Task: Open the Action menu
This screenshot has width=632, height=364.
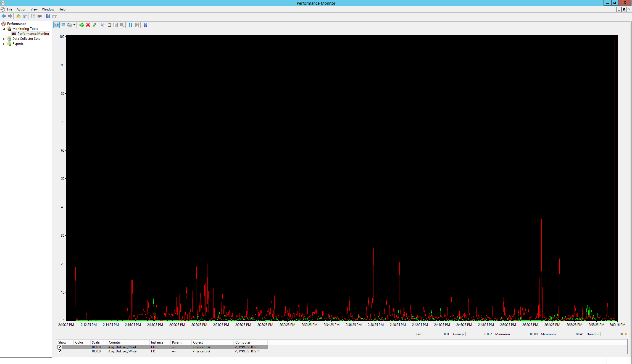Action: (x=21, y=9)
